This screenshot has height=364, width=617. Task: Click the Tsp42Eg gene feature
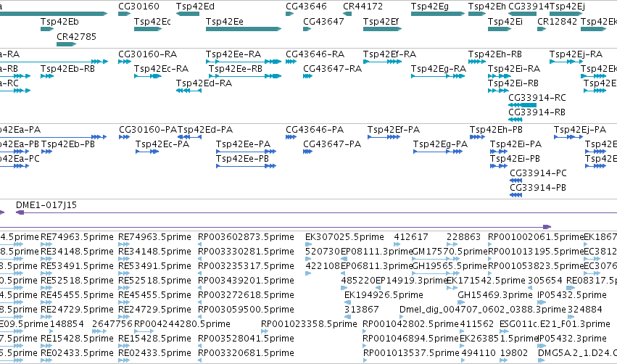click(x=438, y=14)
